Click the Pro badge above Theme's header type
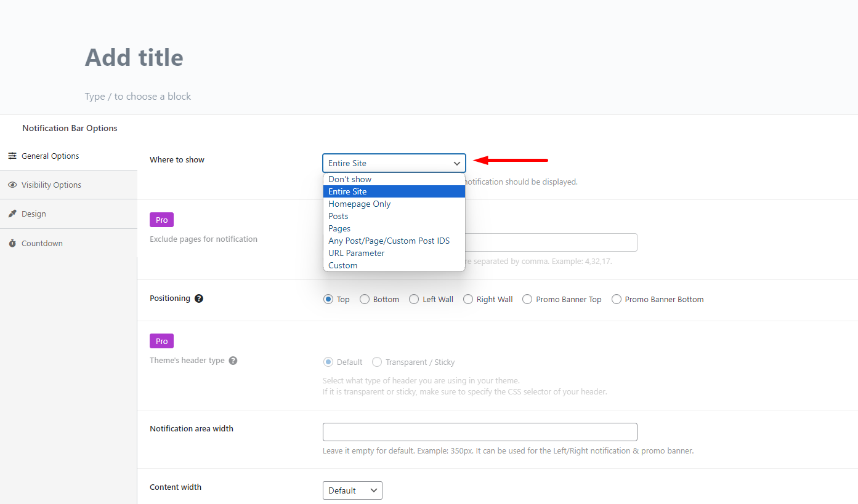 [161, 342]
